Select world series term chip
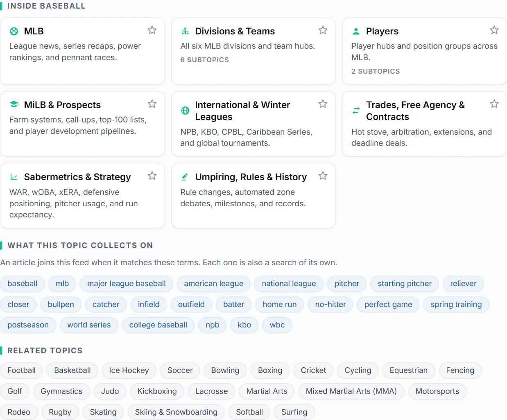This screenshot has width=507, height=420. (89, 325)
